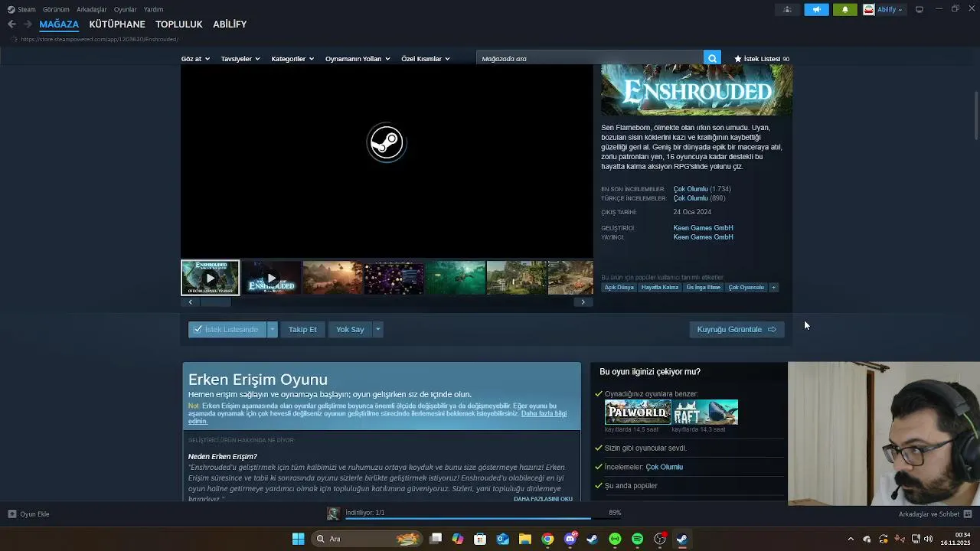The image size is (980, 551).
Task: Click the Açık Dünya tag
Action: [619, 288]
